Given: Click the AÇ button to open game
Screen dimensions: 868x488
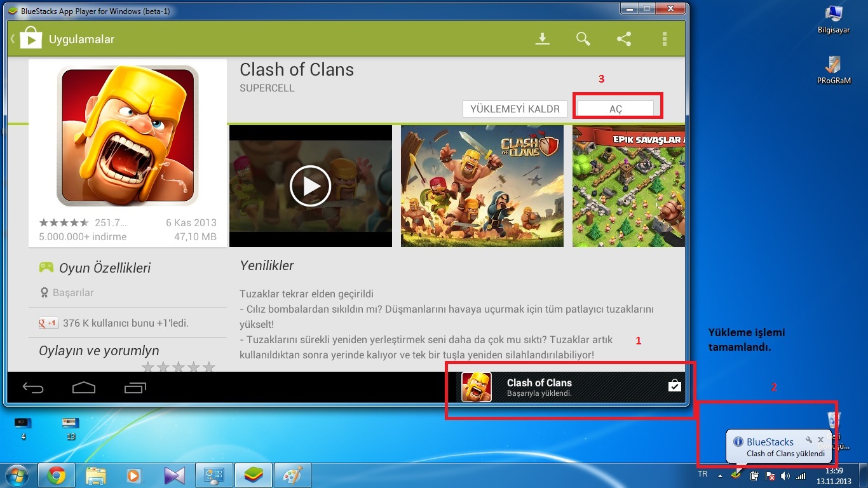Looking at the screenshot, I should [615, 109].
